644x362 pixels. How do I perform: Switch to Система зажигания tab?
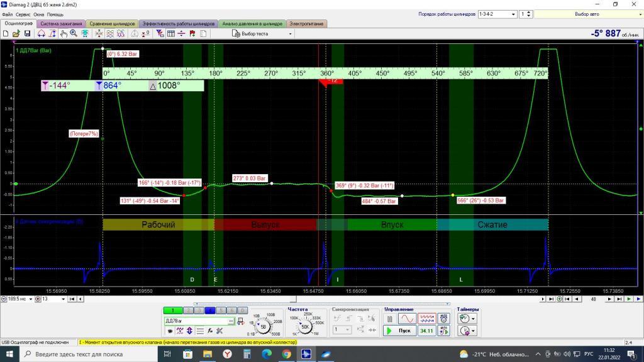(x=61, y=24)
